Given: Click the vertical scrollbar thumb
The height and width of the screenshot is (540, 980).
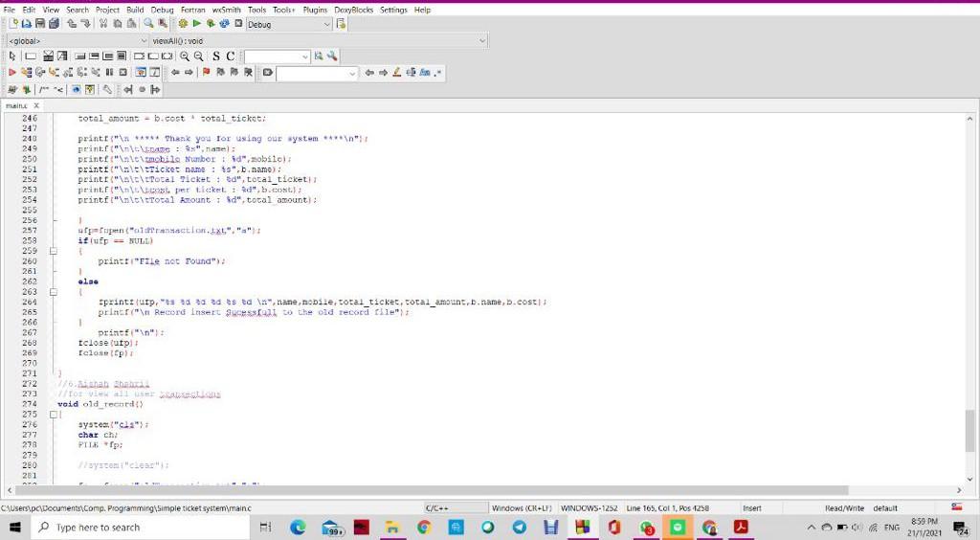Looking at the screenshot, I should pos(969,430).
